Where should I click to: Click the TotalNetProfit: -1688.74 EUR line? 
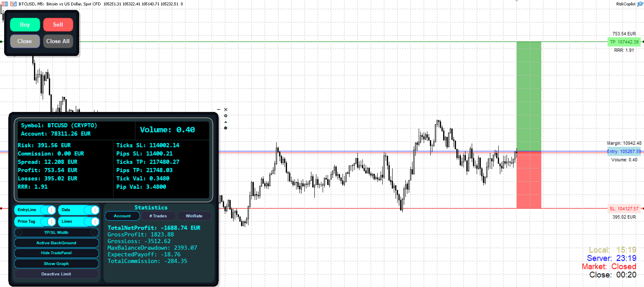pos(154,228)
